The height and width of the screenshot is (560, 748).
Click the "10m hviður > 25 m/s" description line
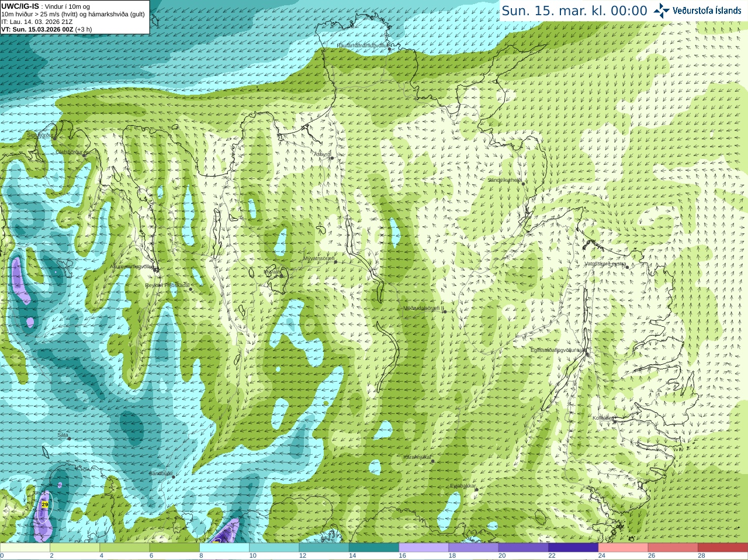coord(73,14)
